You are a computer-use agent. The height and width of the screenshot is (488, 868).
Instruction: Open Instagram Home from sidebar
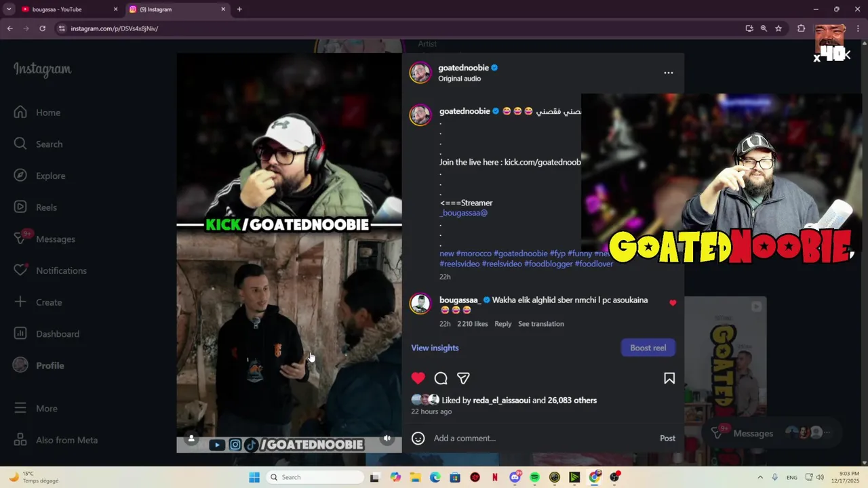pyautogui.click(x=39, y=113)
